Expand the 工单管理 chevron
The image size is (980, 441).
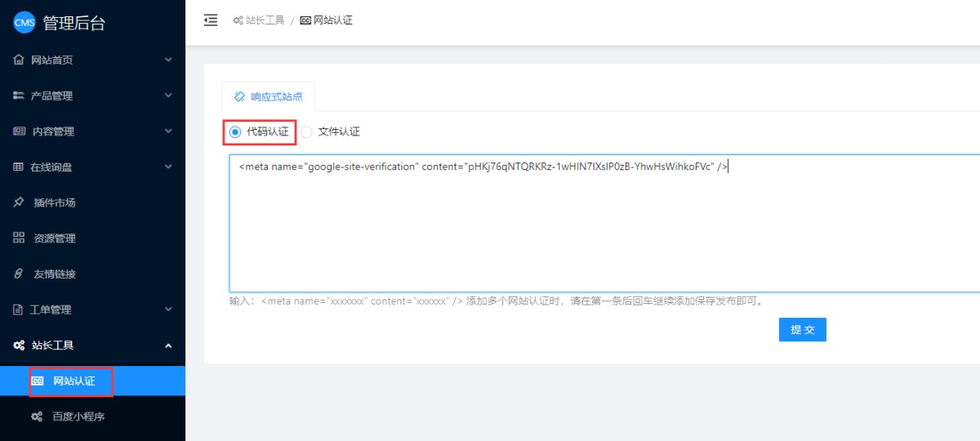pyautogui.click(x=168, y=310)
